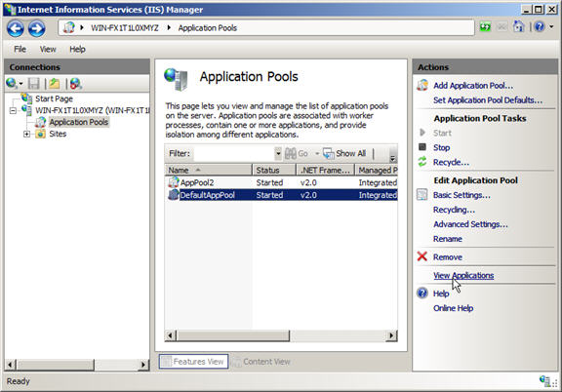Click the Basic Settings link

point(462,195)
